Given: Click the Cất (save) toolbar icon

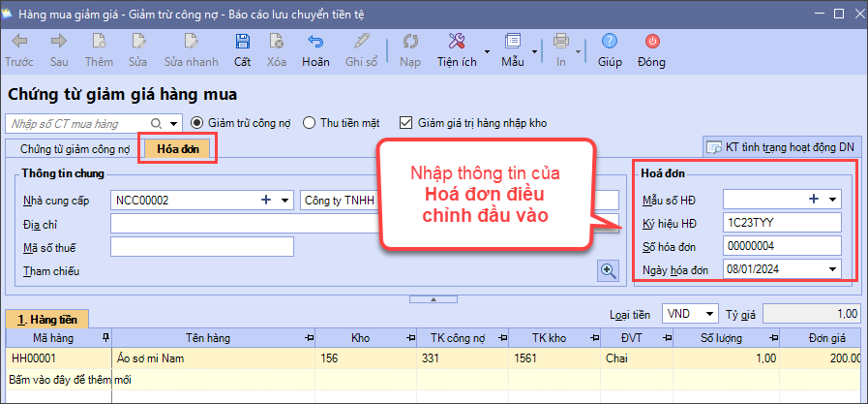Looking at the screenshot, I should pos(243,42).
